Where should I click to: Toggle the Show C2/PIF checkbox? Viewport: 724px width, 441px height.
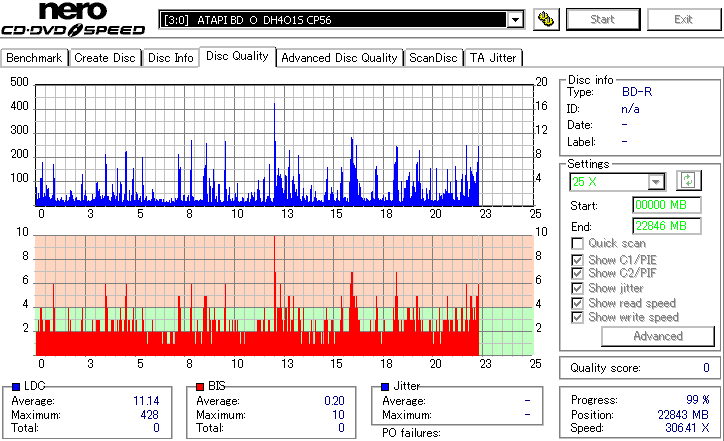coord(577,273)
